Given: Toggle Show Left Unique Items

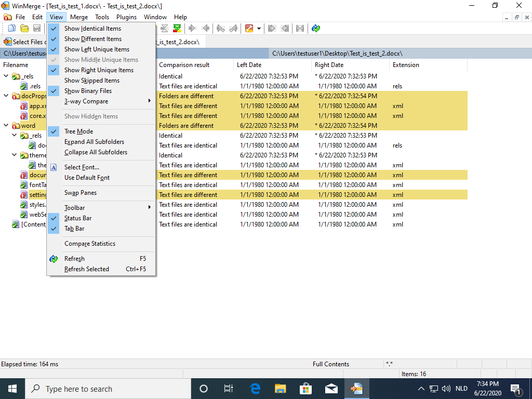Looking at the screenshot, I should [x=101, y=49].
